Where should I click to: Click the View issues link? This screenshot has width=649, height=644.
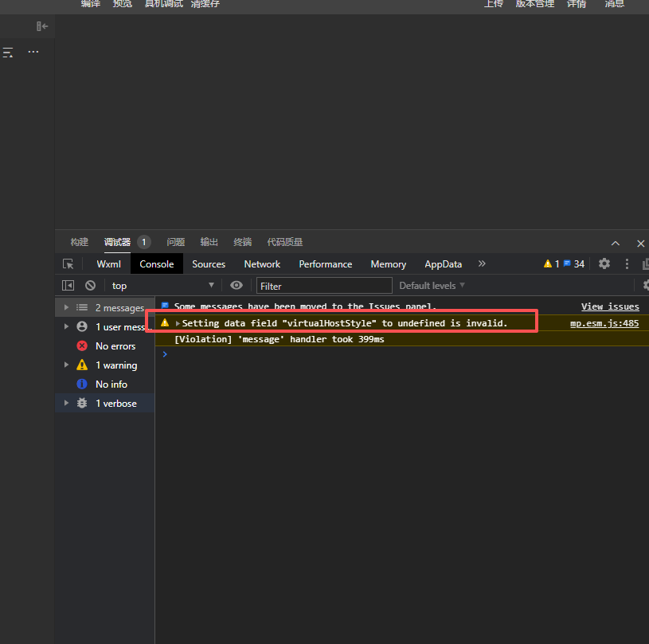tap(609, 306)
